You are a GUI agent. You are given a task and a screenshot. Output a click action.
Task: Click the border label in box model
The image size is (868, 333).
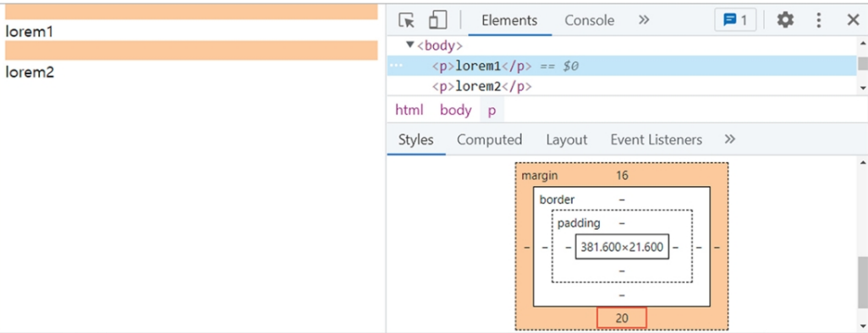[557, 199]
